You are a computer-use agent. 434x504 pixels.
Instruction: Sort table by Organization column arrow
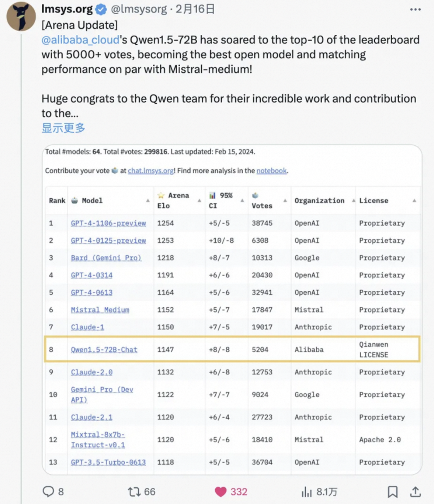354,201
